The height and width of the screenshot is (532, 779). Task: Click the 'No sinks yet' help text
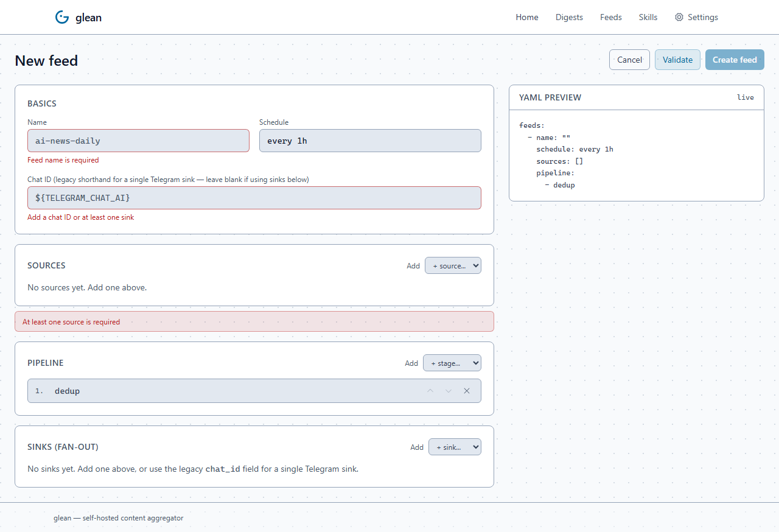(193, 469)
